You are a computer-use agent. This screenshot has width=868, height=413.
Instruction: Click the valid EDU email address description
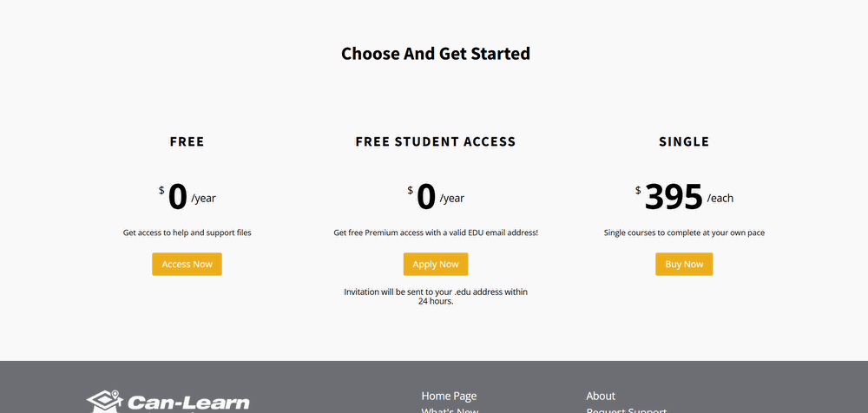(436, 233)
